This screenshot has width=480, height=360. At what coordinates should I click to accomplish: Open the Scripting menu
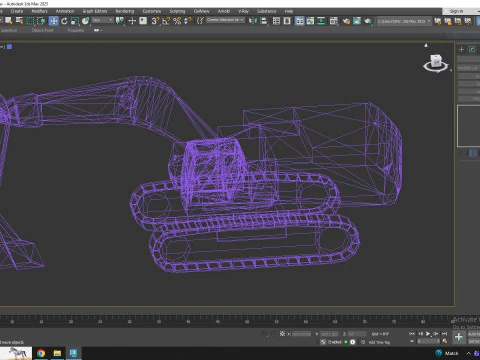tap(177, 11)
